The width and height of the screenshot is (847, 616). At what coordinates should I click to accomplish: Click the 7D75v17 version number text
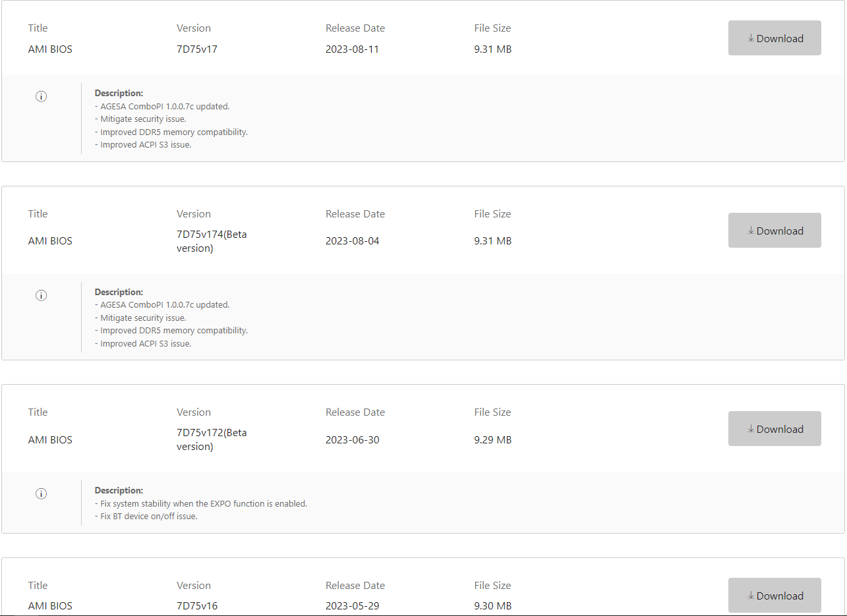196,49
